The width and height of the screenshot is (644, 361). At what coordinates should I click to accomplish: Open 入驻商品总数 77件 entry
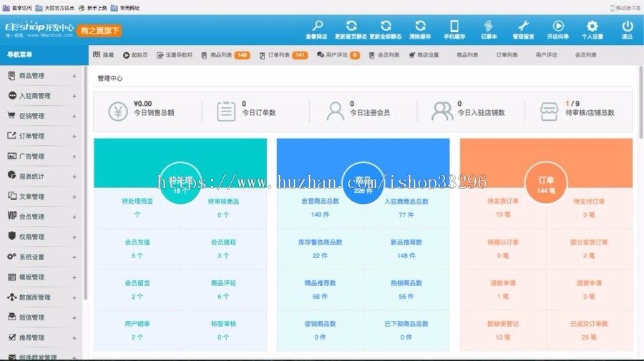[406, 207]
